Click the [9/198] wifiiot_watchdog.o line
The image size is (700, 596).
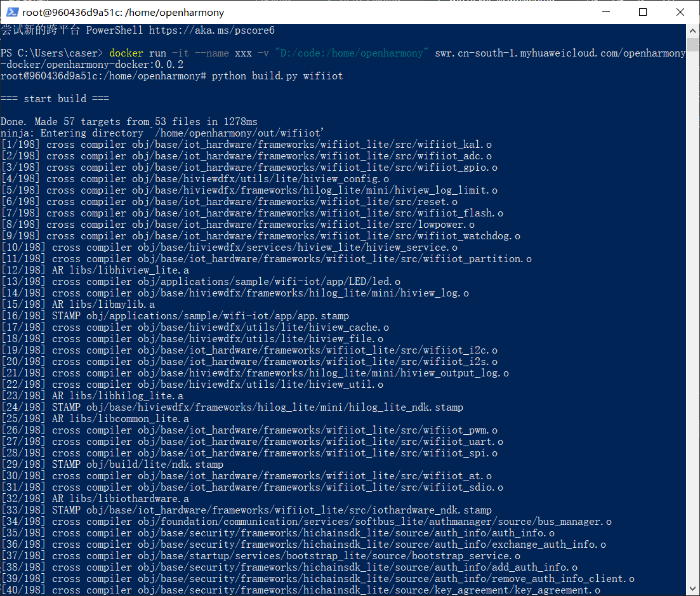[260, 235]
